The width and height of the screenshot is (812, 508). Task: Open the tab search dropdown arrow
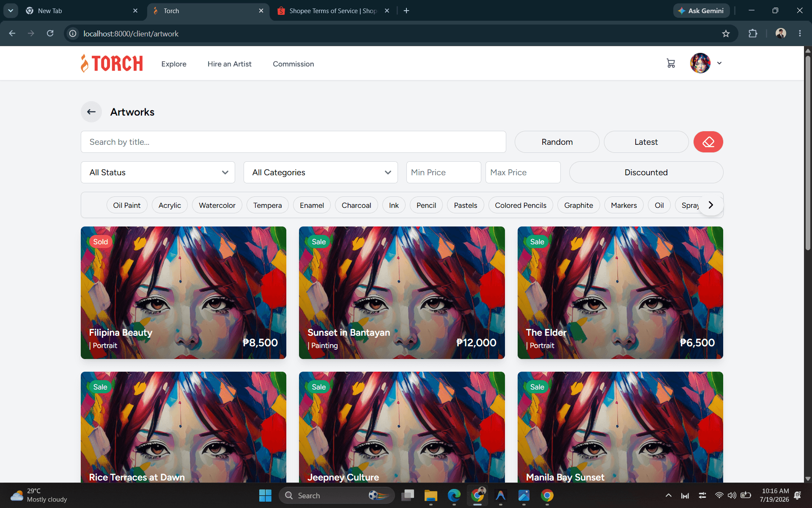pos(11,11)
